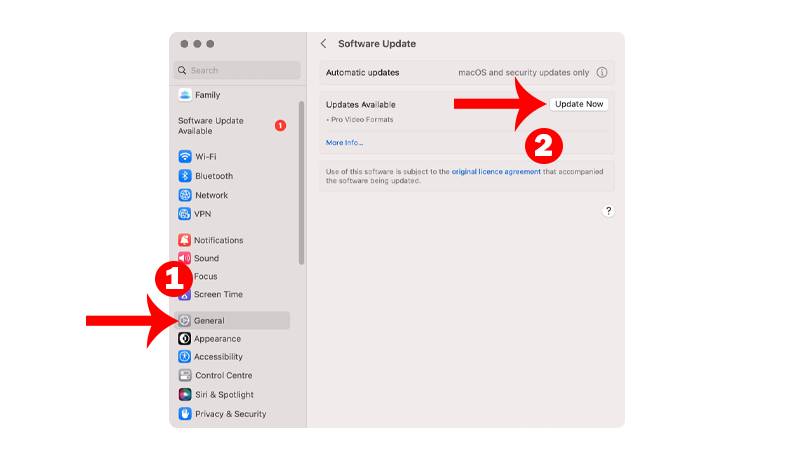Click the Automatic updates row
The width and height of the screenshot is (800, 450).
point(467,72)
